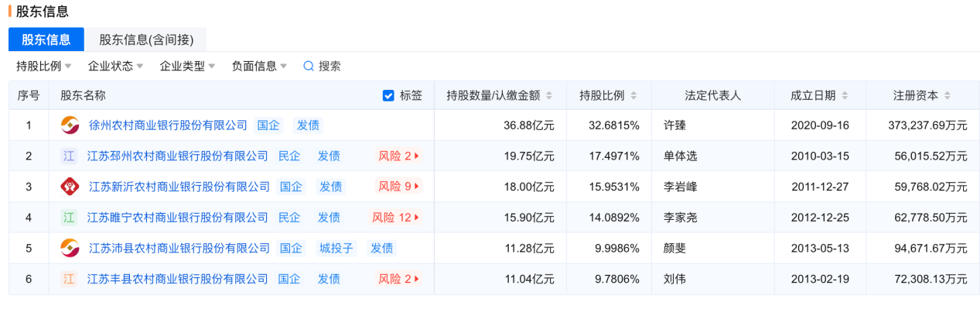Screen dimensions: 980x333
Task: Toggle the 标签 checkbox
Action: coord(388,96)
